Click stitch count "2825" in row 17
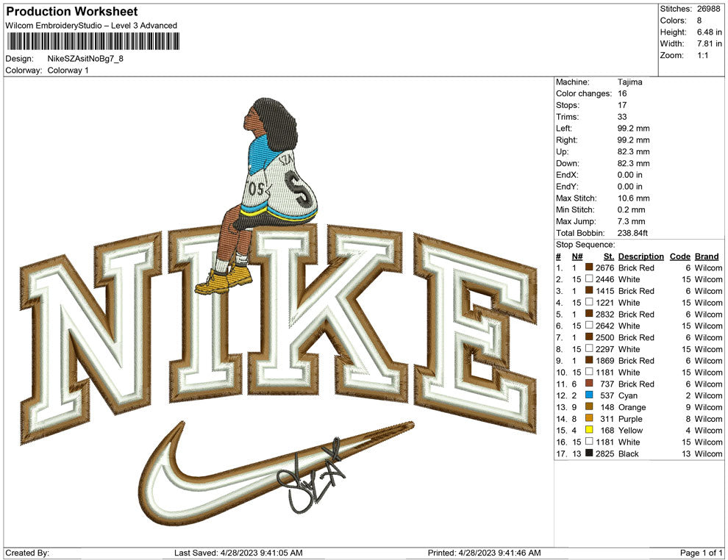The height and width of the screenshot is (560, 728). pos(605,453)
